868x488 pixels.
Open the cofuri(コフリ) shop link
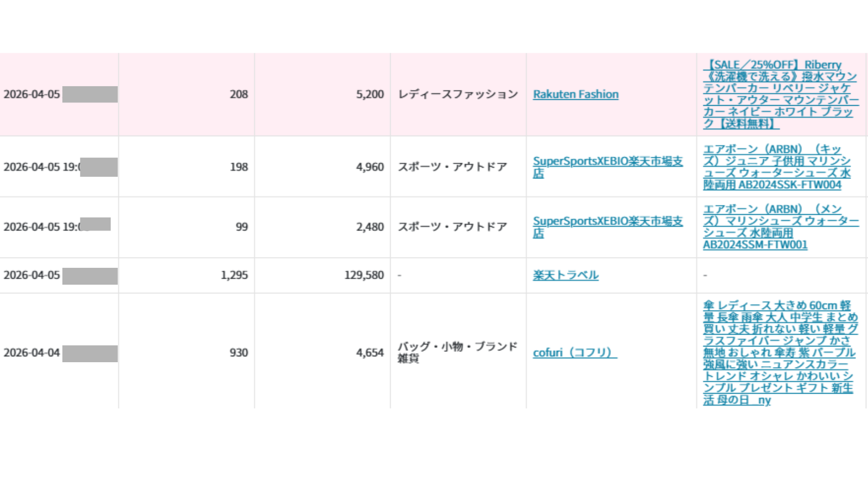574,352
